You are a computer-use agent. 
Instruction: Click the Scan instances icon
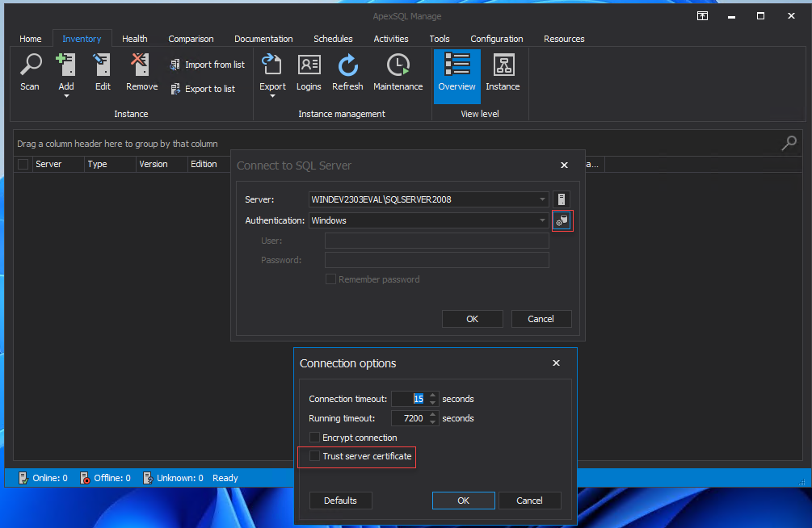pyautogui.click(x=31, y=65)
